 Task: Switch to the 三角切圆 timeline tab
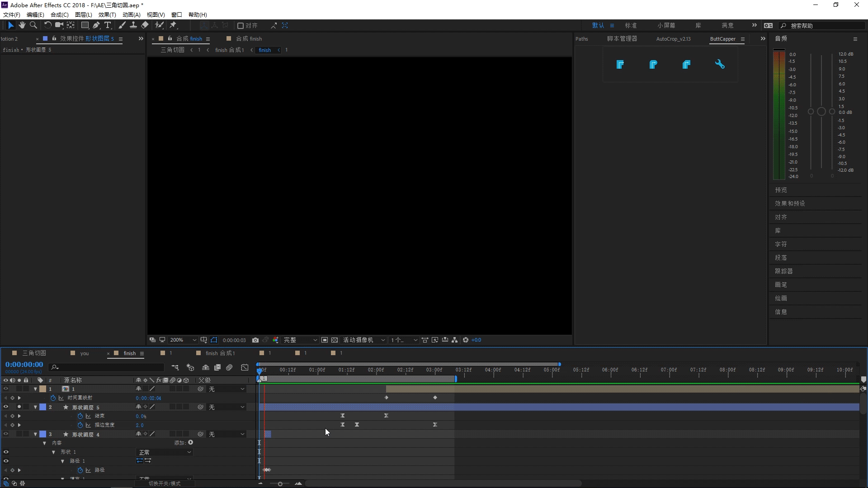click(34, 353)
